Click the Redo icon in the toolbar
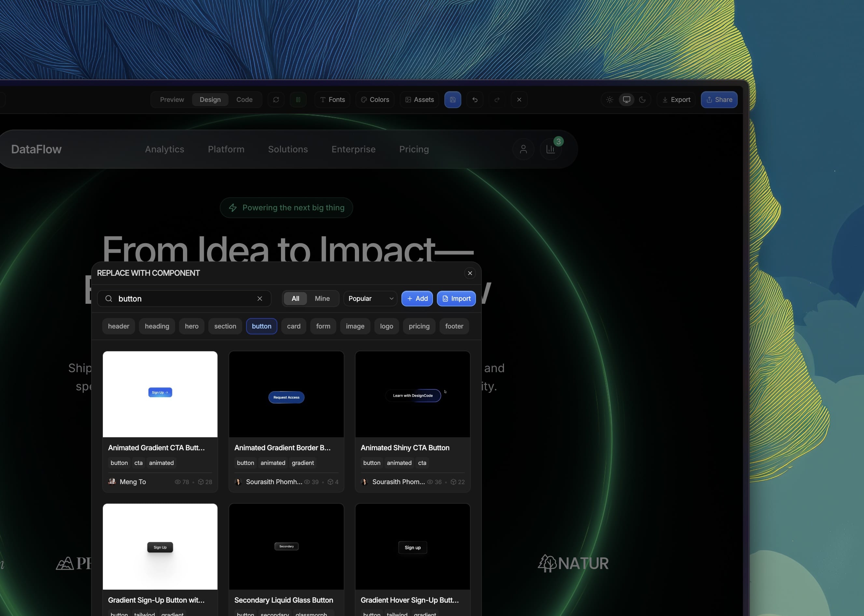The width and height of the screenshot is (864, 616). [497, 99]
